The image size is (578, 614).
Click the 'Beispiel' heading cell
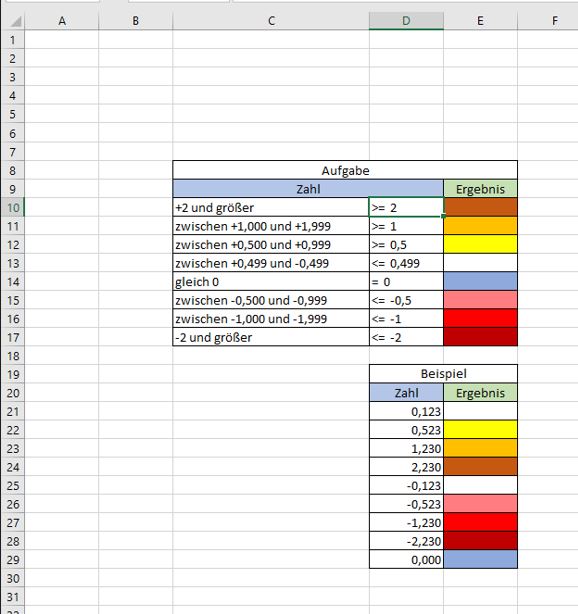coord(443,374)
